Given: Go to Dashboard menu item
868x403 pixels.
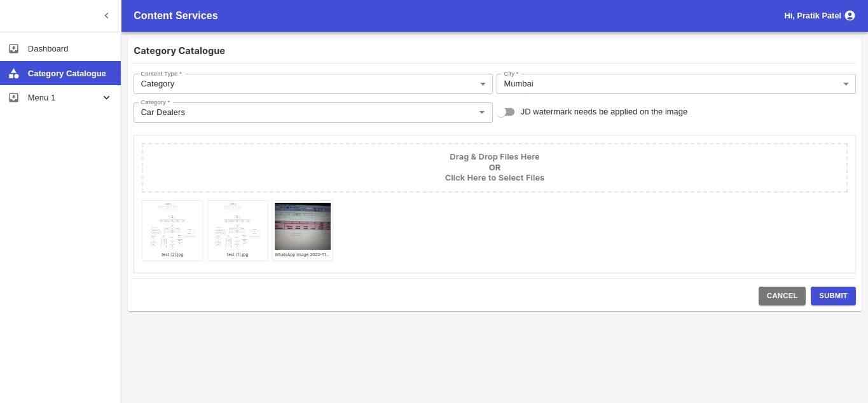Looking at the screenshot, I should click(x=48, y=49).
